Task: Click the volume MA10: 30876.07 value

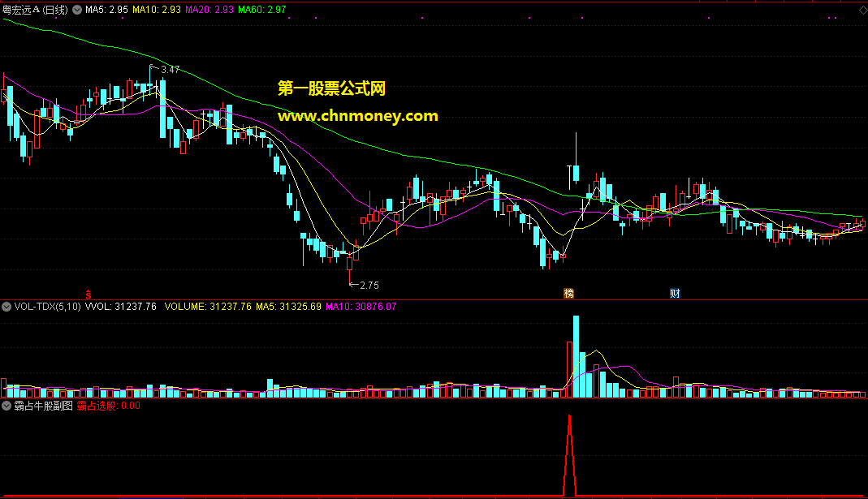Action: pos(361,307)
